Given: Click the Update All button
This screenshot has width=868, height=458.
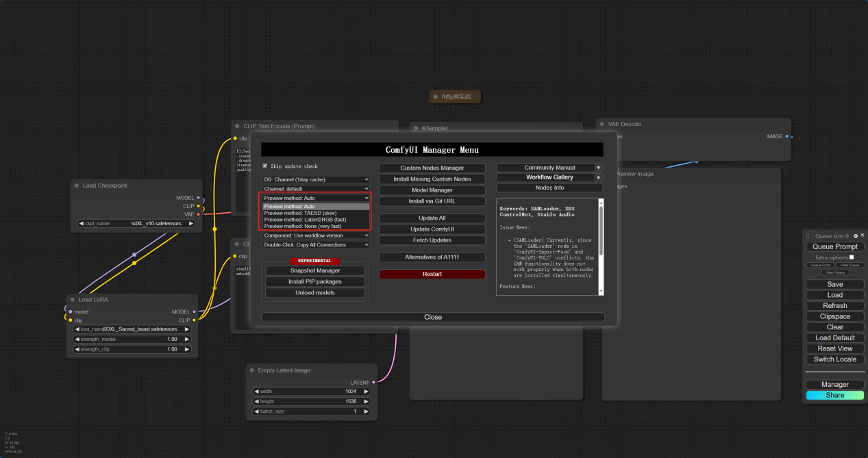Looking at the screenshot, I should pyautogui.click(x=432, y=218).
